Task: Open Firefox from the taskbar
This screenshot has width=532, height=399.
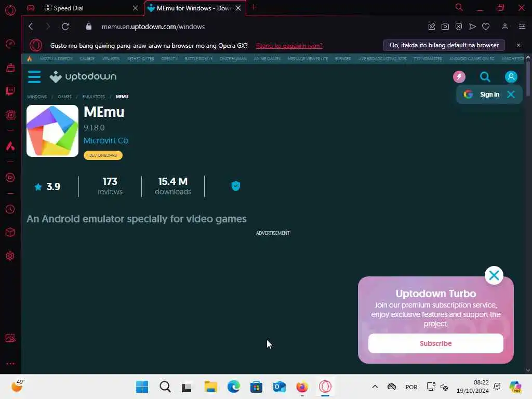Action: pyautogui.click(x=302, y=387)
